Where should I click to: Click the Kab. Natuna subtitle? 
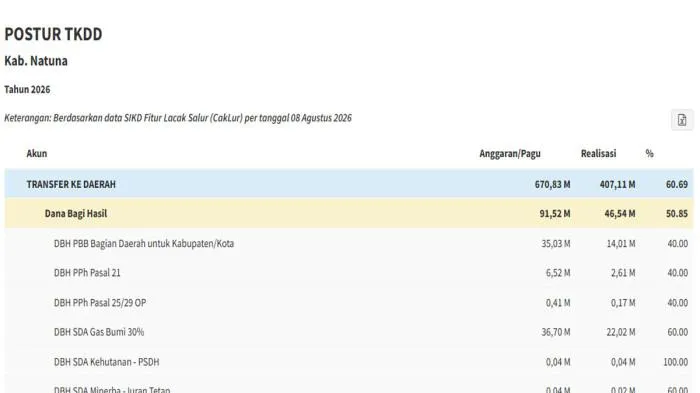[x=36, y=61]
